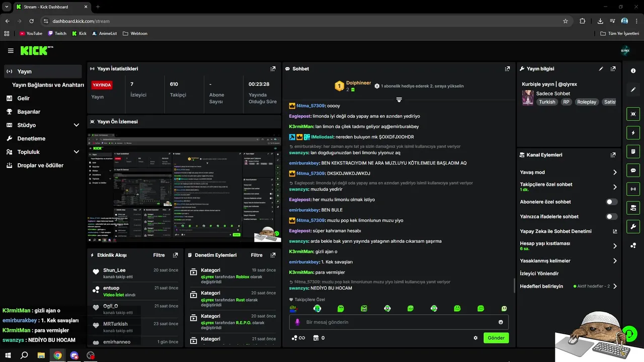
Task: Pop out the Etkinlik Akışı panel
Action: tap(175, 255)
